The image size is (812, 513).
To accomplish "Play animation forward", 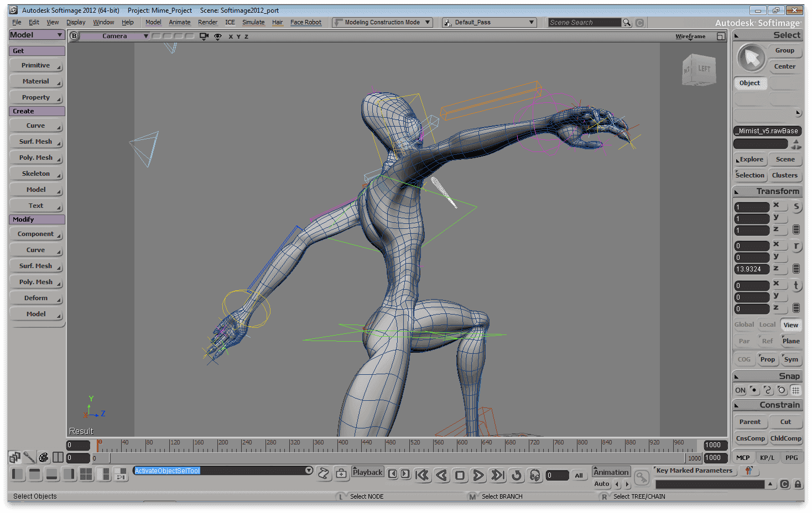I will [x=478, y=475].
